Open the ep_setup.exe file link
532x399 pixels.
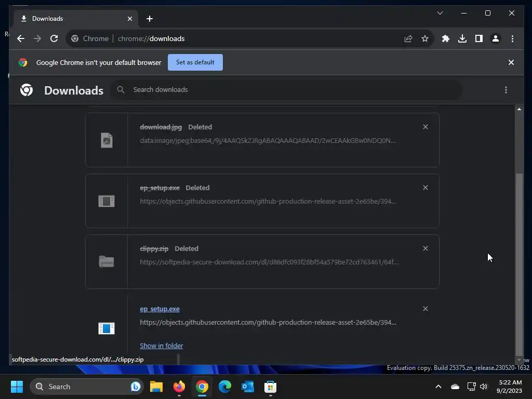[x=160, y=309]
